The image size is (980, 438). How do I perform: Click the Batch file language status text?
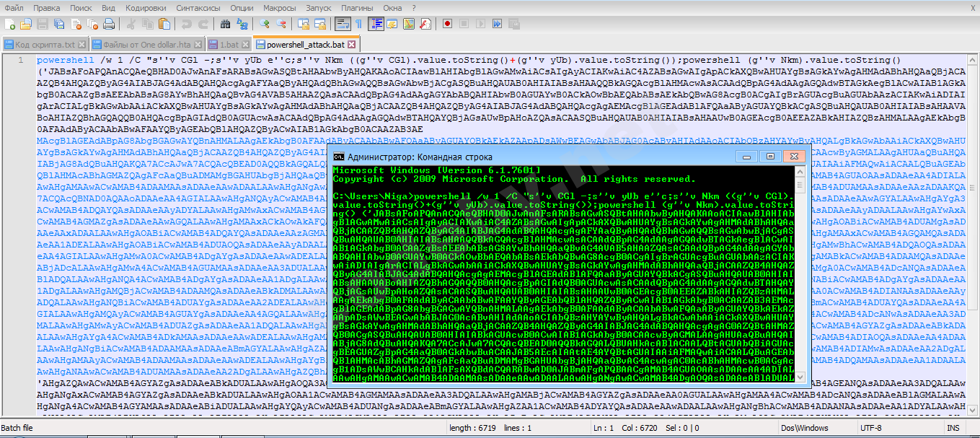coord(17,428)
